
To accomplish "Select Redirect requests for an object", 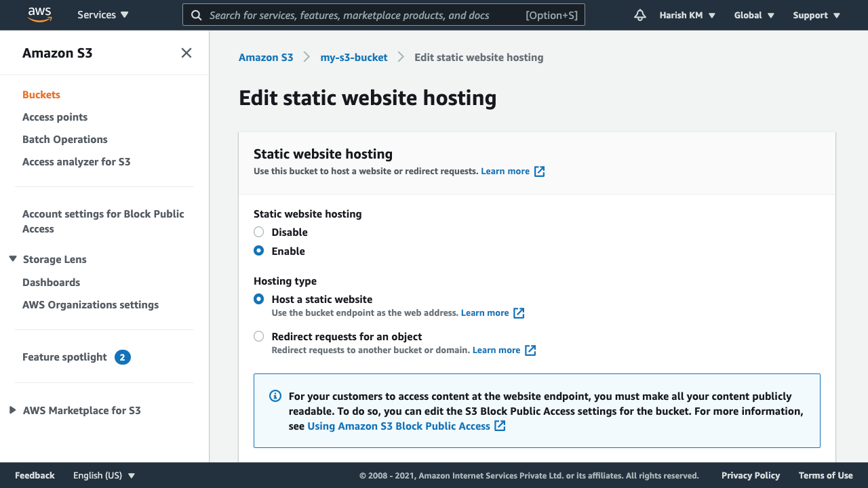I will click(x=258, y=336).
